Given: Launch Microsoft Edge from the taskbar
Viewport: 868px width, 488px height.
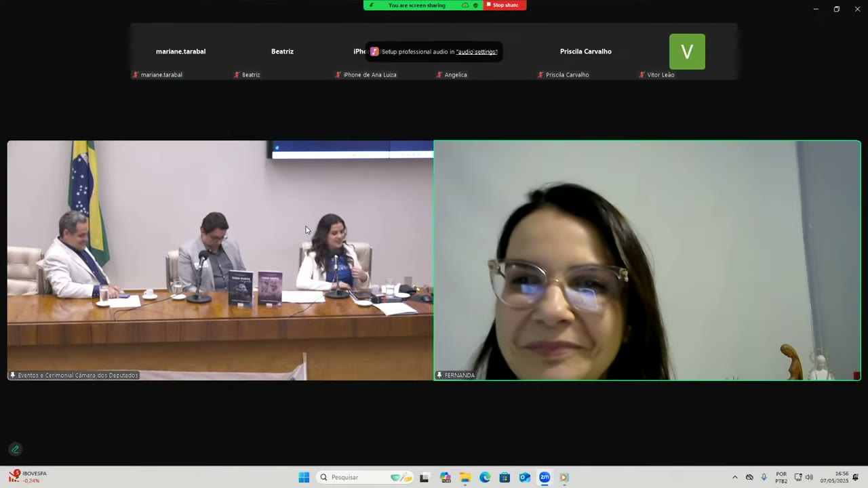Looking at the screenshot, I should (x=485, y=477).
